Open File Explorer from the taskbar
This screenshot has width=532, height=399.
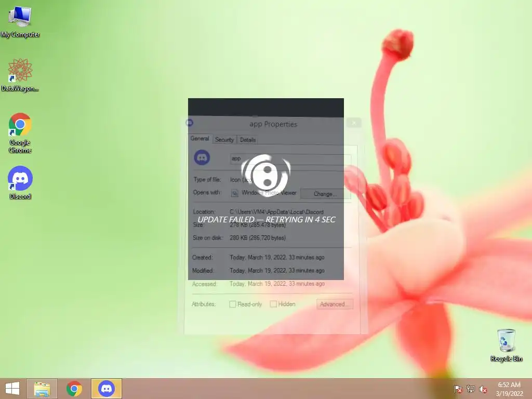coord(42,389)
